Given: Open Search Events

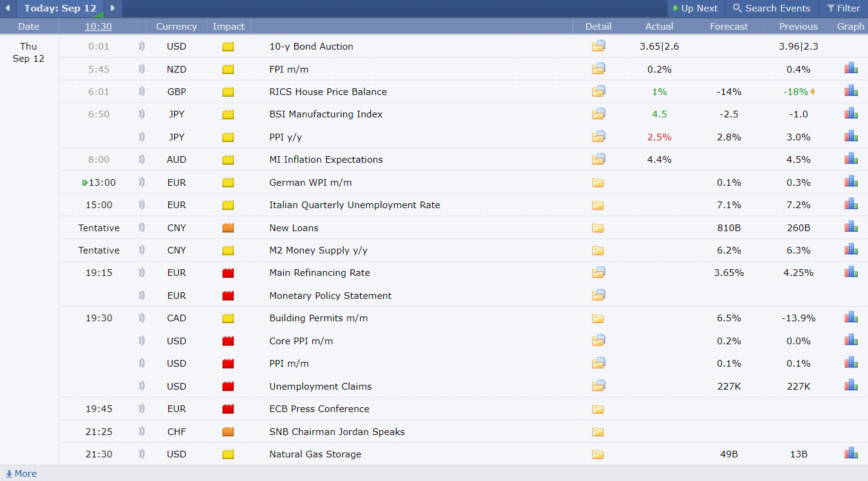Looking at the screenshot, I should [772, 8].
